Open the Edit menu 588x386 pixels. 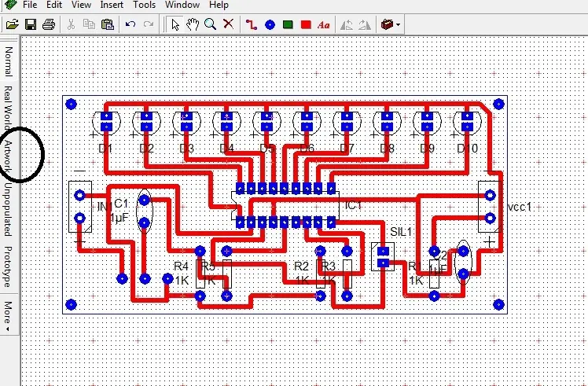[54, 5]
